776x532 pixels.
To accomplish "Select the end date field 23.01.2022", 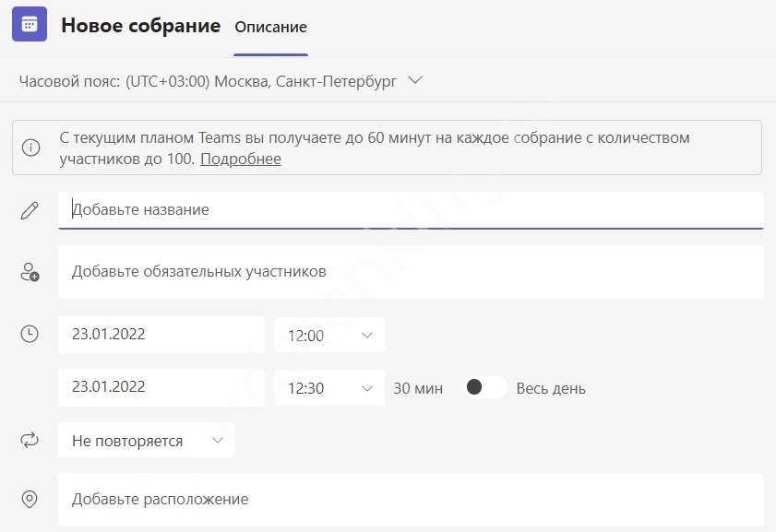I will tap(161, 387).
